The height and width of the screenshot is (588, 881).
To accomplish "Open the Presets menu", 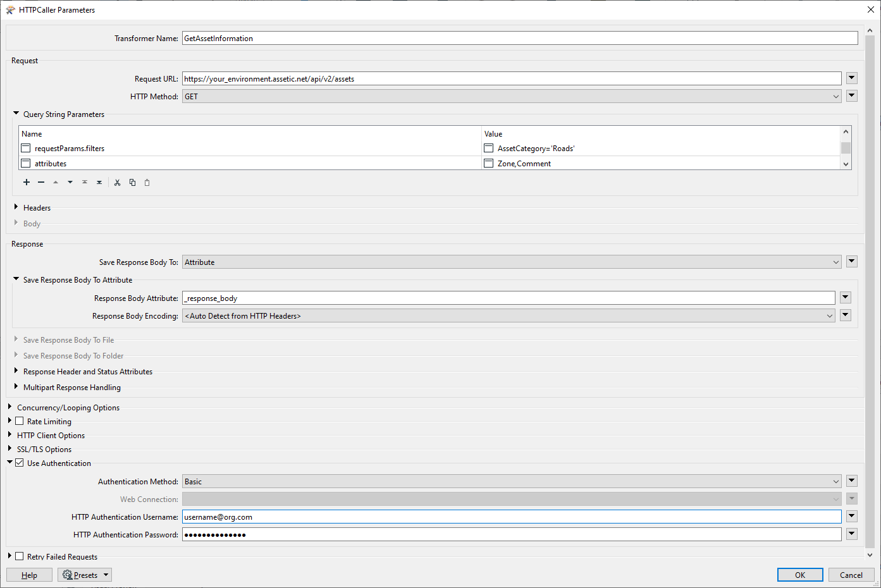I will (x=84, y=575).
